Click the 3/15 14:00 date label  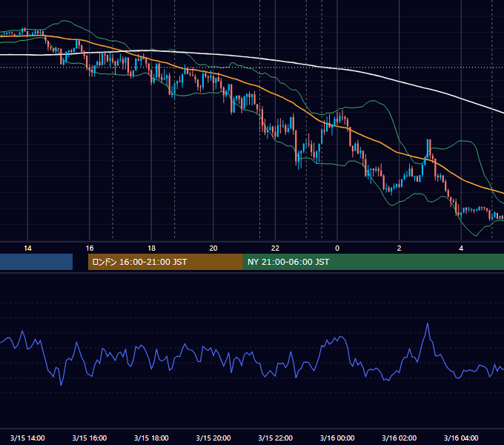[27, 438]
